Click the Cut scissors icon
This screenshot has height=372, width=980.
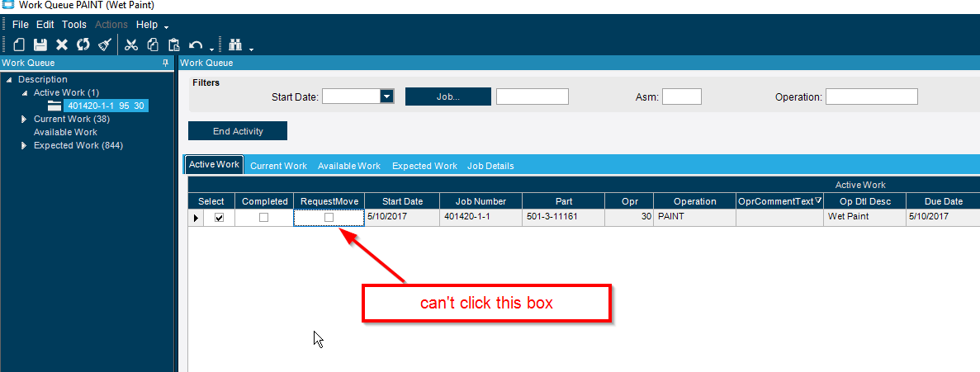tap(131, 45)
